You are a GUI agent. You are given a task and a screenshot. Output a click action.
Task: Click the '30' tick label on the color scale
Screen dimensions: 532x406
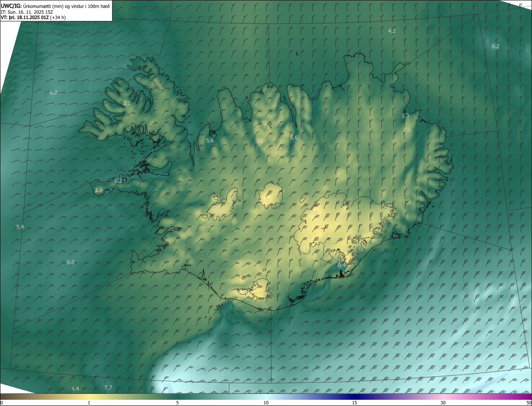[x=443, y=403]
